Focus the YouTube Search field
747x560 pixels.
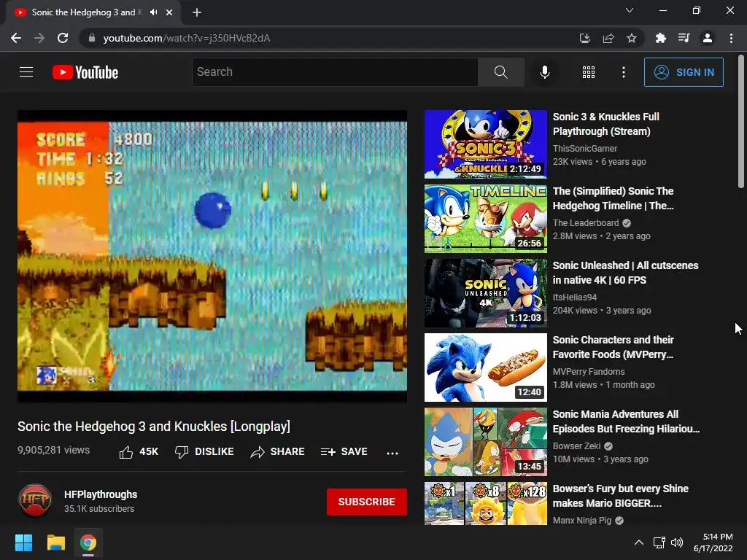[x=335, y=72]
